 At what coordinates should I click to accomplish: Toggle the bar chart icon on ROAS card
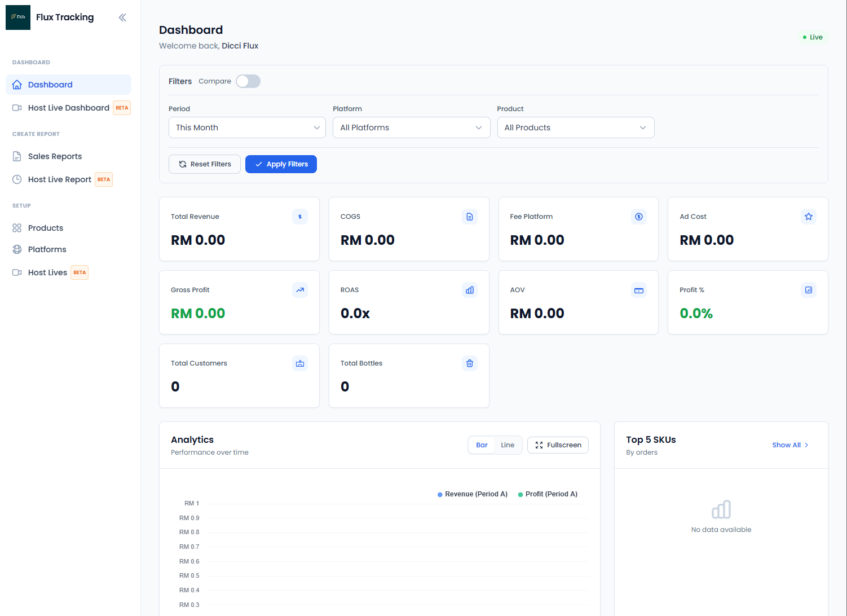469,289
